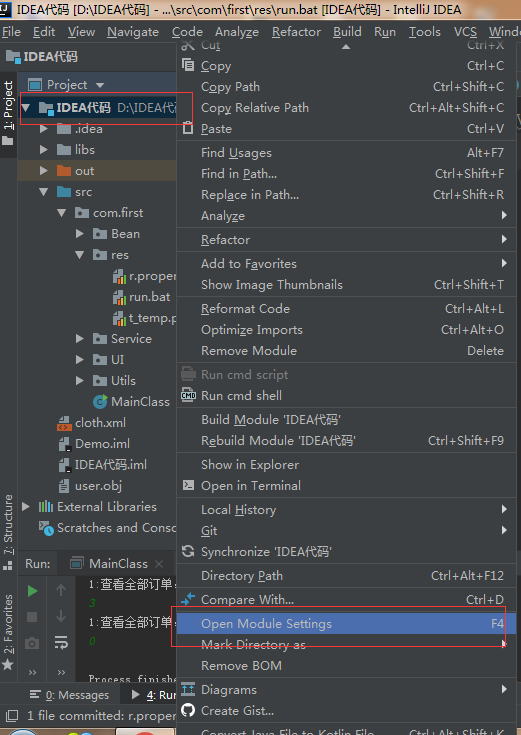
Task: Click the tool windows toggle in status bar
Action: [x=11, y=716]
